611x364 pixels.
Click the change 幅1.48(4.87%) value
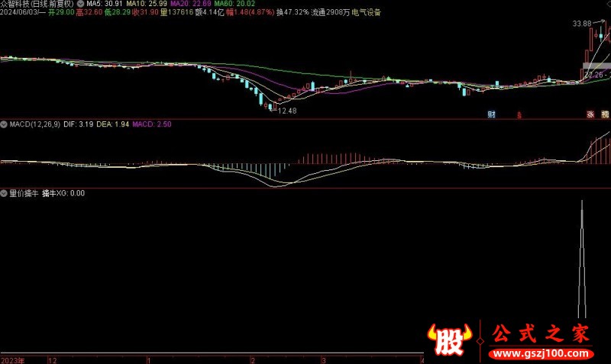pos(251,12)
